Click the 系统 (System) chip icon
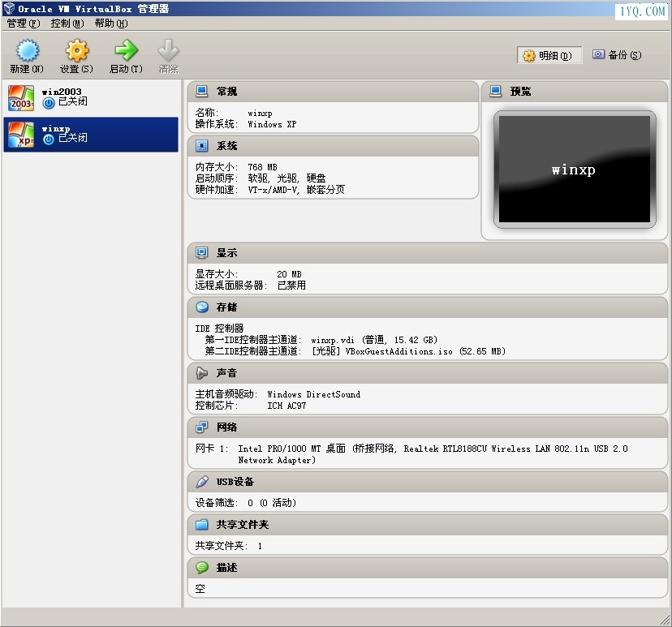Screen dimensions: 672x627 202,146
